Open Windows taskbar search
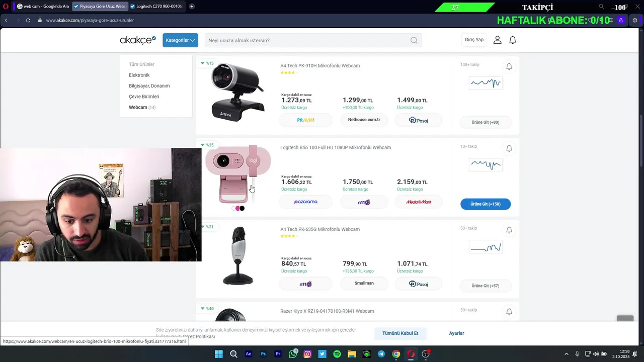The width and height of the screenshot is (644, 362). (x=233, y=354)
